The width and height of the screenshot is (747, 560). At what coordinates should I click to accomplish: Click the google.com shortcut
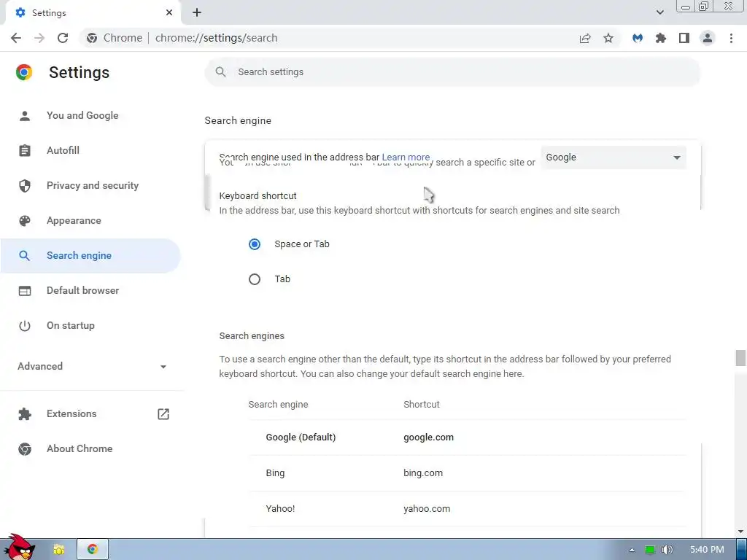pos(428,437)
